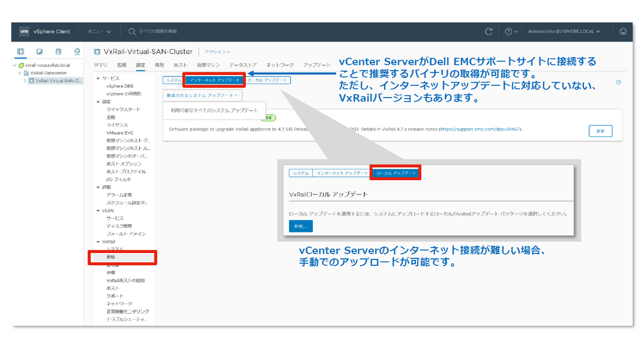Open the support.emc.com/docu91467 link
This screenshot has width=644, height=350.
pos(480,129)
